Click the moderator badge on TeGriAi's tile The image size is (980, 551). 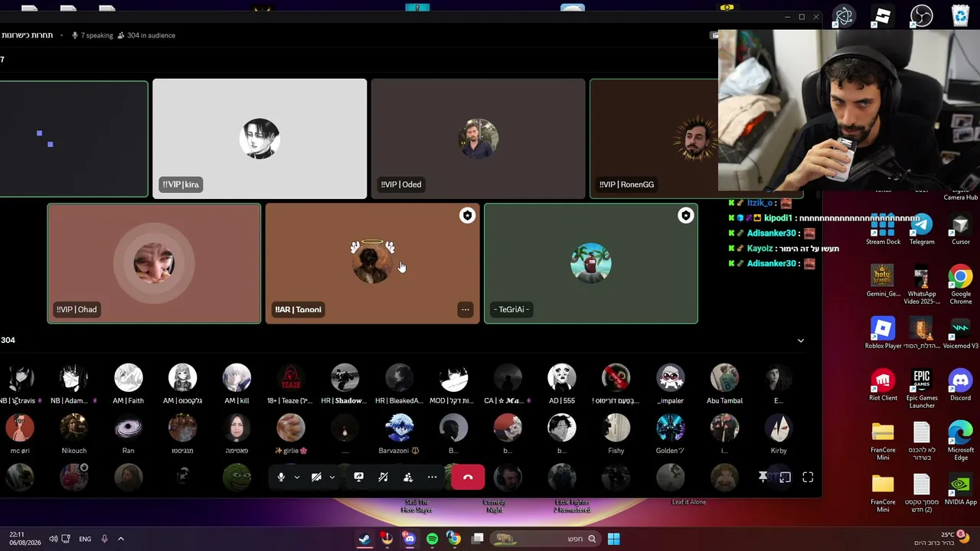[x=685, y=216]
